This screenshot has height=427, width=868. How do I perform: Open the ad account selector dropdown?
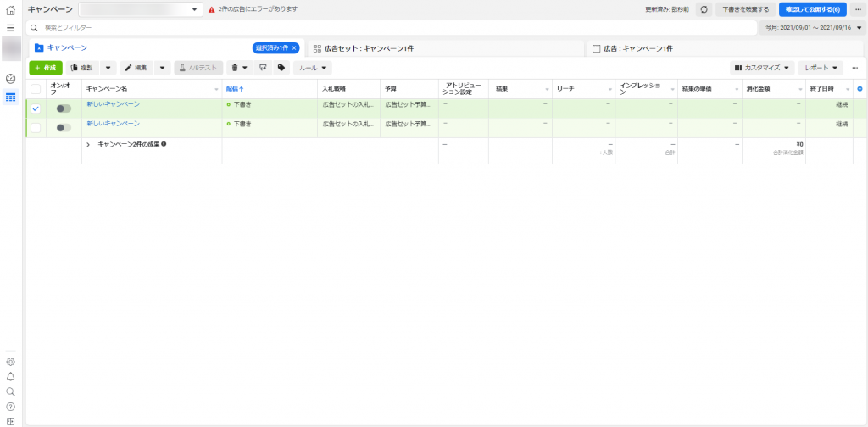click(x=141, y=9)
